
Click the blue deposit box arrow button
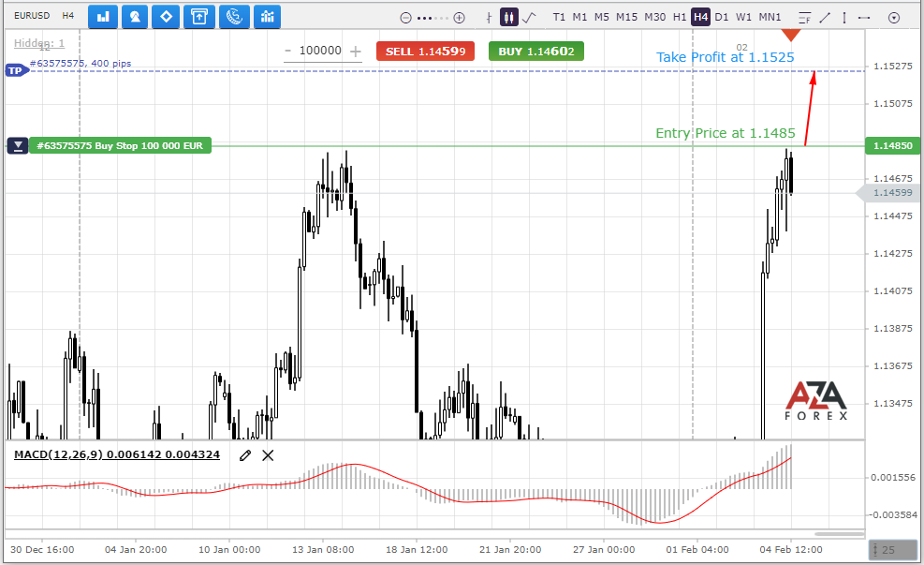click(x=199, y=17)
